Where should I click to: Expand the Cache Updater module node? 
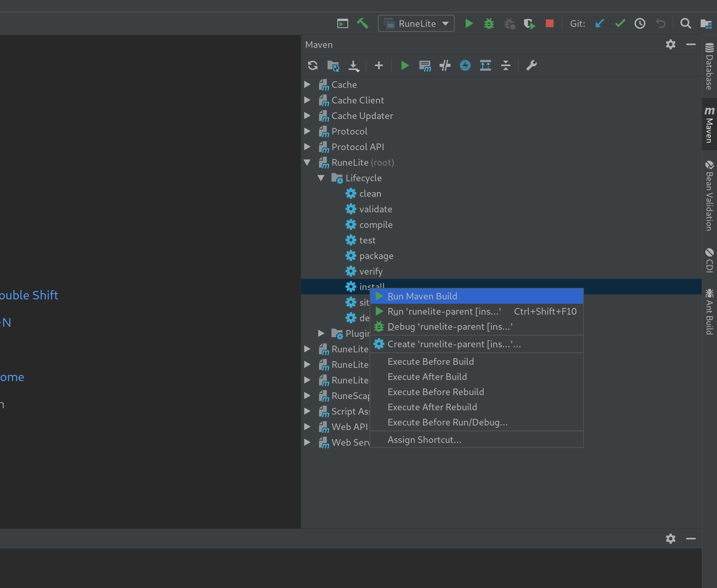pyautogui.click(x=307, y=115)
